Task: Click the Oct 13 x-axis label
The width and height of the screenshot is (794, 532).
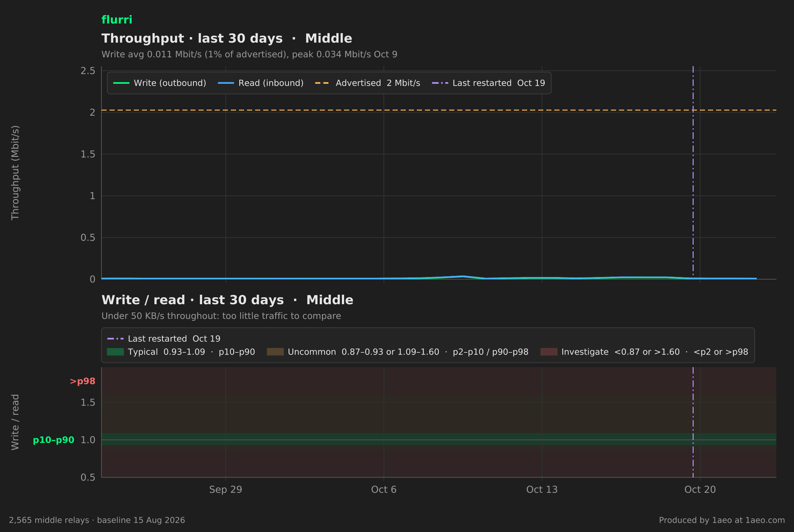Action: point(542,490)
